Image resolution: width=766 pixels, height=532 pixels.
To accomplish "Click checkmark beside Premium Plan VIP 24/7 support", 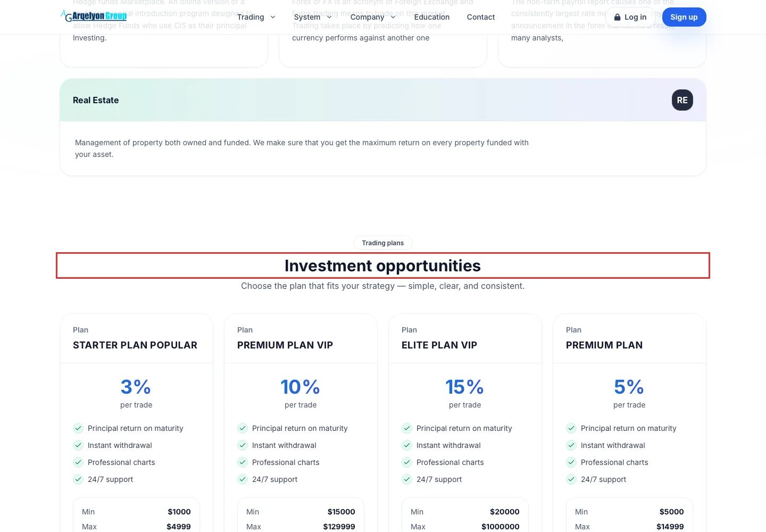I will (243, 479).
